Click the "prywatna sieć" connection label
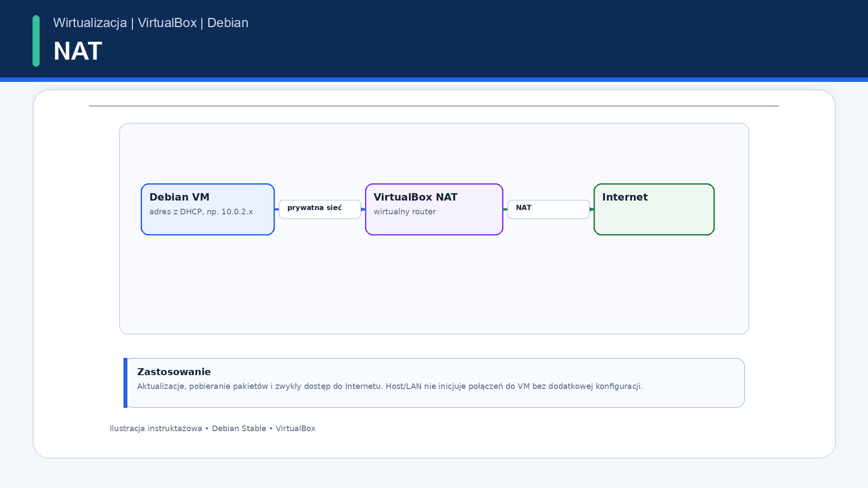This screenshot has height=488, width=868. pyautogui.click(x=320, y=209)
